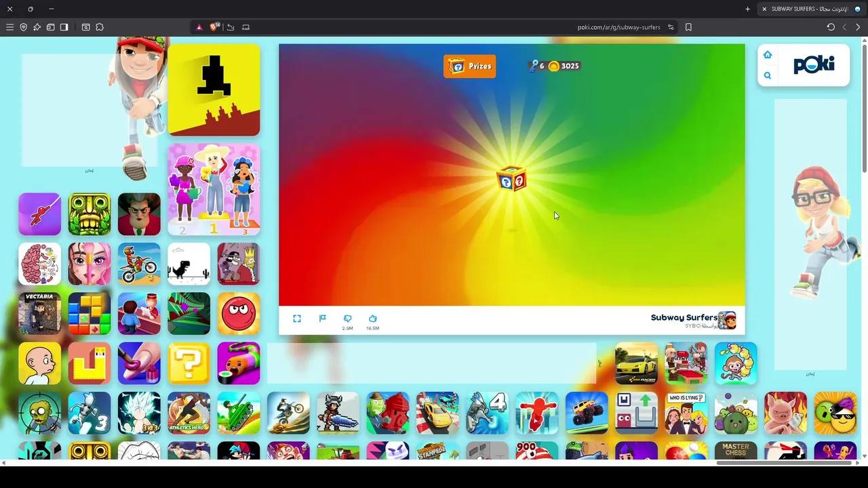868x488 pixels.
Task: Open the browser hamburger menu
Action: pyautogui.click(x=9, y=27)
